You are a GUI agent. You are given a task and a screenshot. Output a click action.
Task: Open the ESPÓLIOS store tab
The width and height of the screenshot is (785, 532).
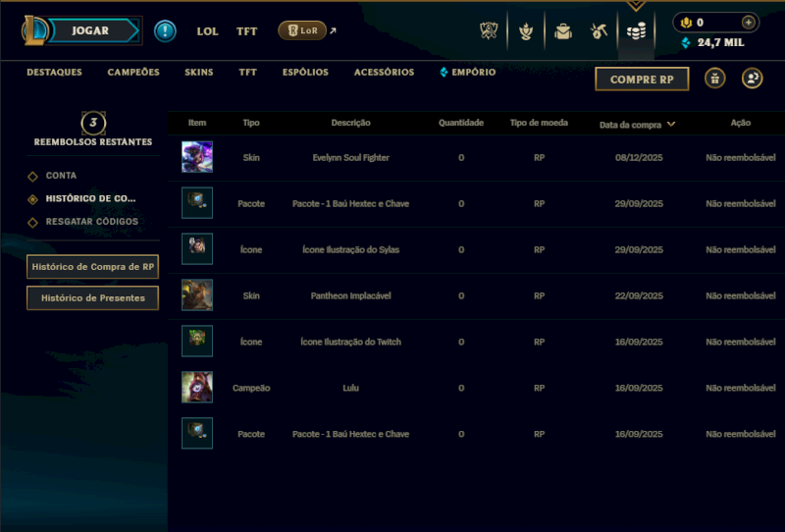(x=305, y=72)
